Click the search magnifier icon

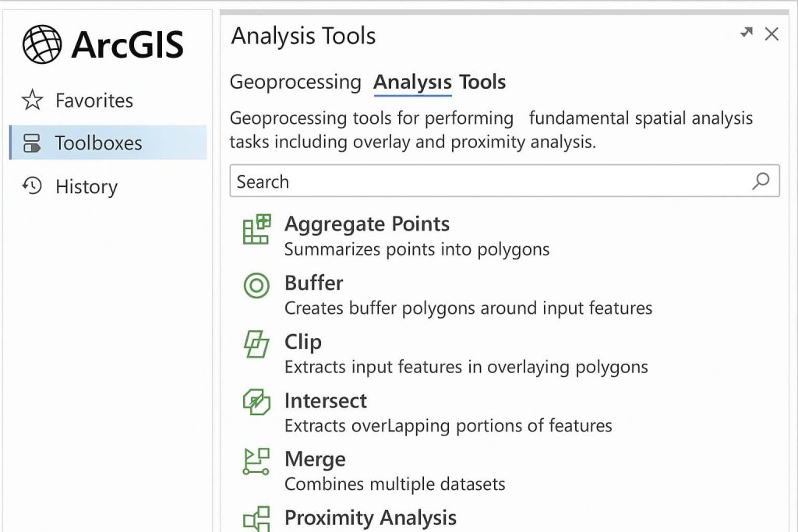tap(760, 181)
